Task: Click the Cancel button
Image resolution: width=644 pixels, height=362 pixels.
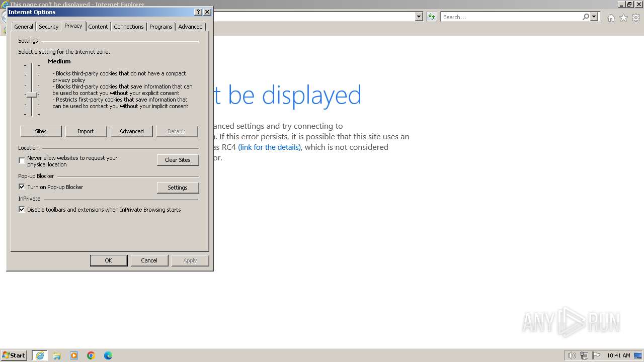Action: point(149,260)
